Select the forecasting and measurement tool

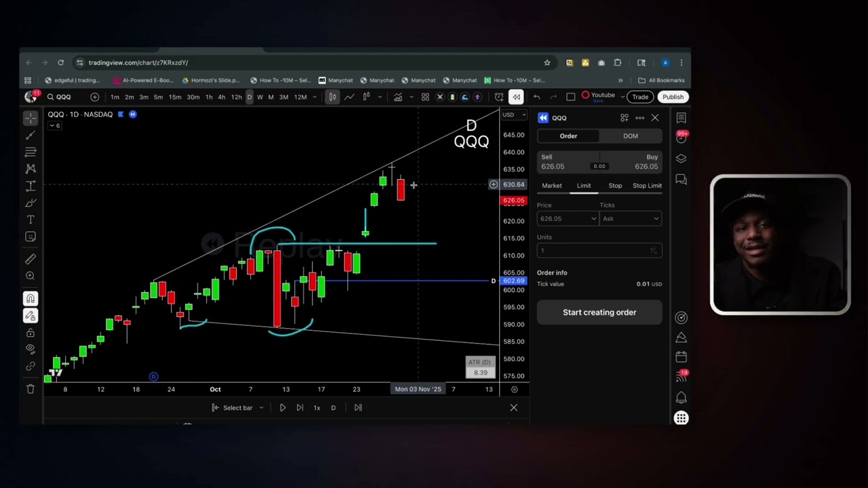(31, 186)
